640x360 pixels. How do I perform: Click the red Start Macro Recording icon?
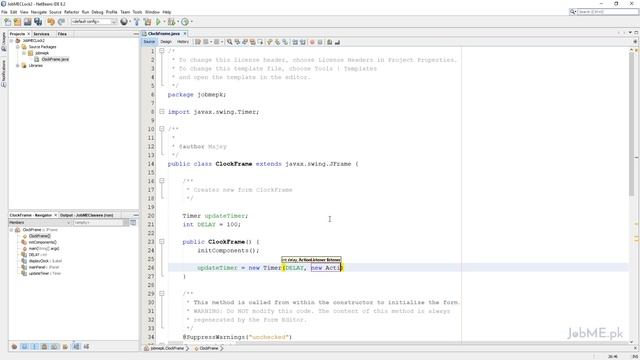(x=312, y=42)
